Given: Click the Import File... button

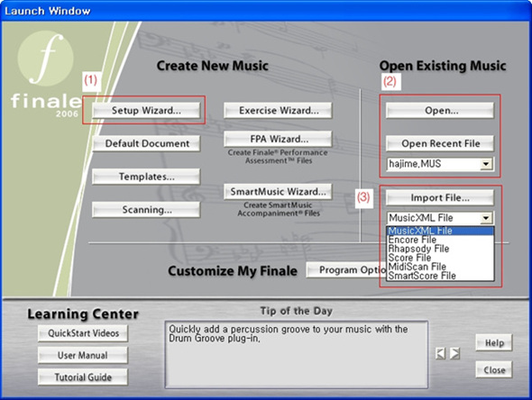Looking at the screenshot, I should pyautogui.click(x=440, y=197).
